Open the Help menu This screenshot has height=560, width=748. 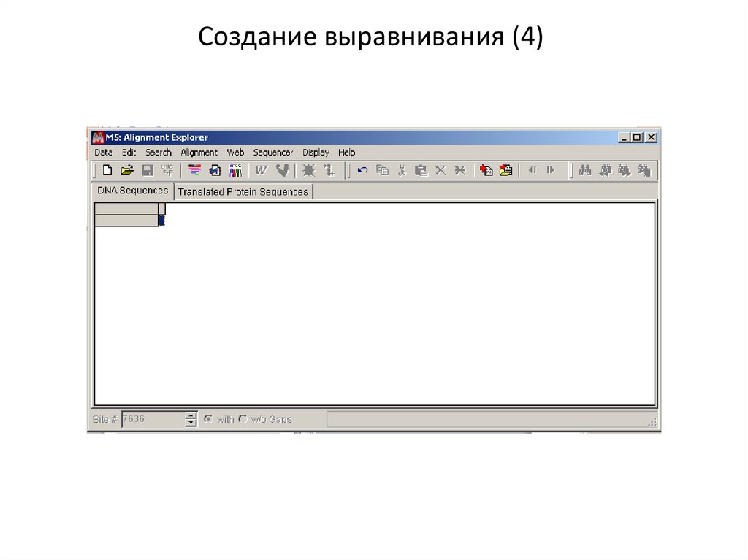coord(347,153)
